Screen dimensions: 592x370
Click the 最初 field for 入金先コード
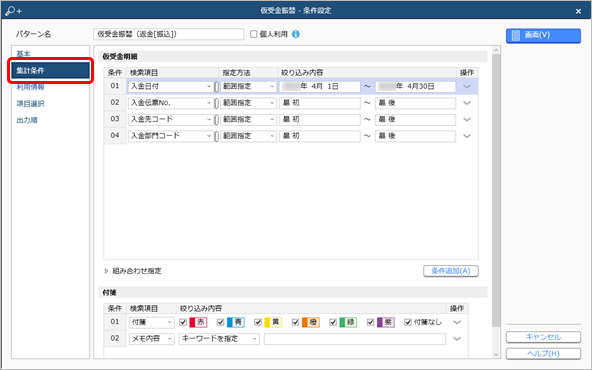[320, 119]
